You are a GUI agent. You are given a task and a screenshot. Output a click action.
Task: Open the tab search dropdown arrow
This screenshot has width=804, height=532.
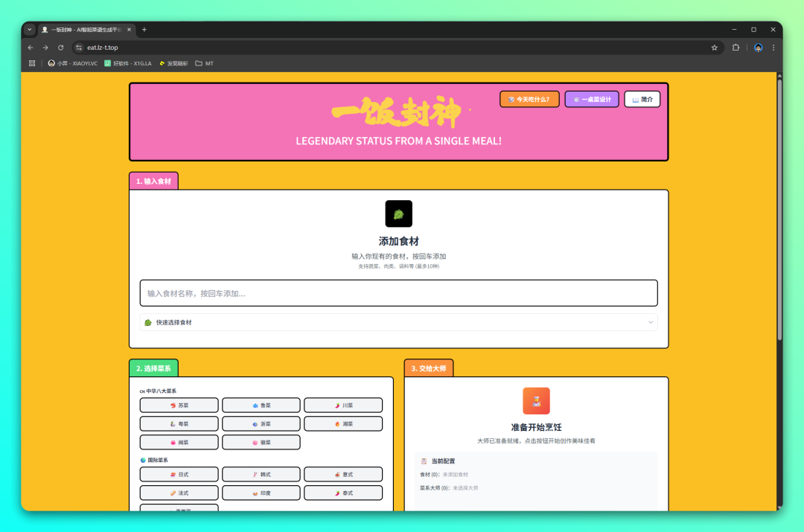coord(30,30)
